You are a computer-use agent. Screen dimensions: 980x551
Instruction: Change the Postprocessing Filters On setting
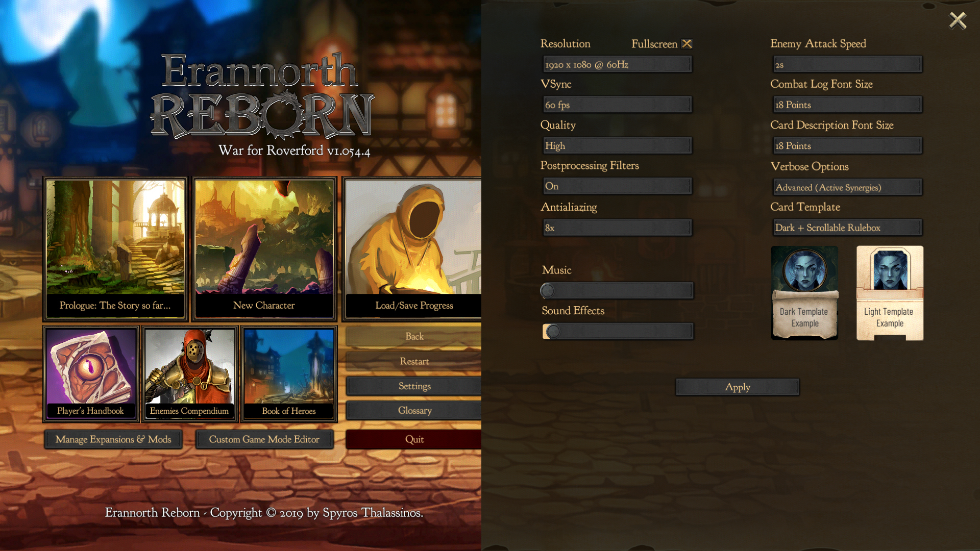[x=617, y=186]
